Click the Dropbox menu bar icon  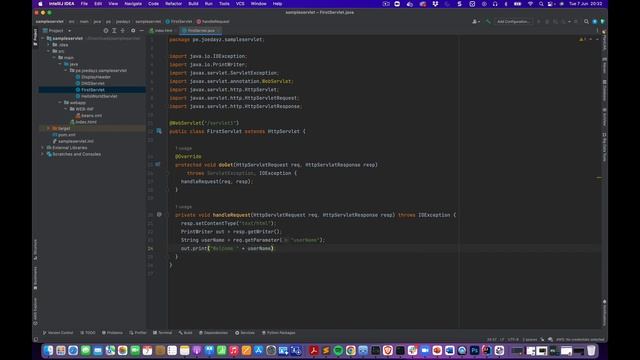pos(435,4)
